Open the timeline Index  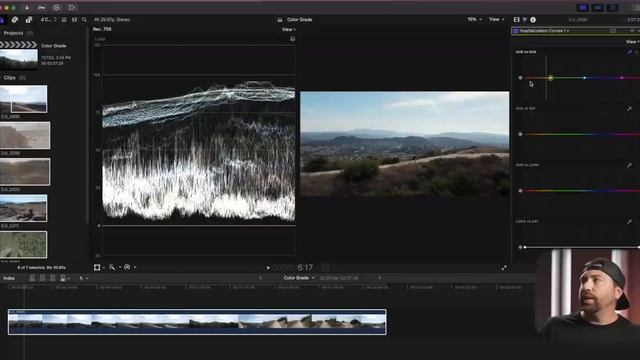[9, 278]
